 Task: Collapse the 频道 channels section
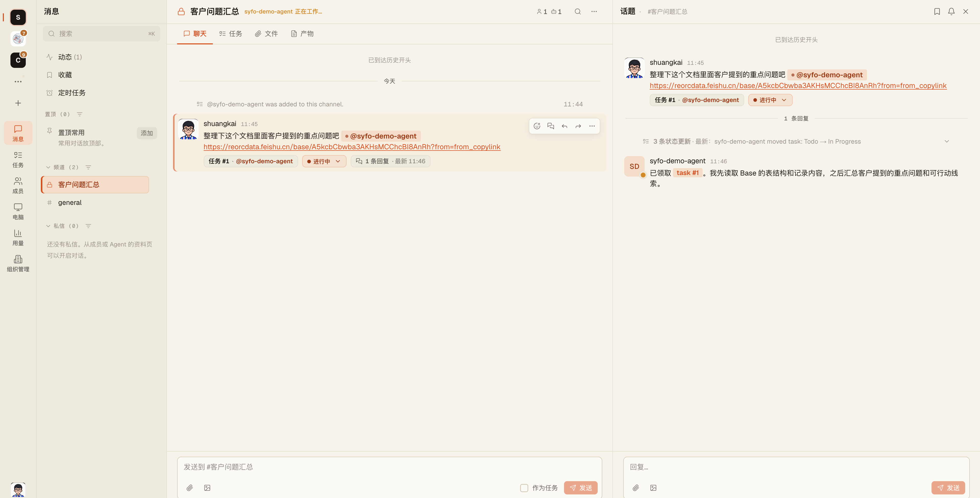48,167
